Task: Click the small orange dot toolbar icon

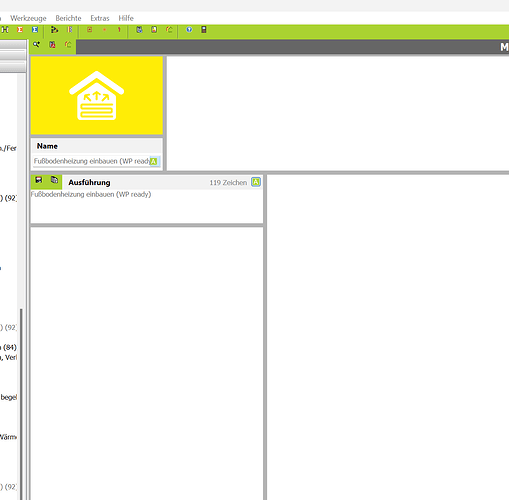Action: click(x=104, y=30)
